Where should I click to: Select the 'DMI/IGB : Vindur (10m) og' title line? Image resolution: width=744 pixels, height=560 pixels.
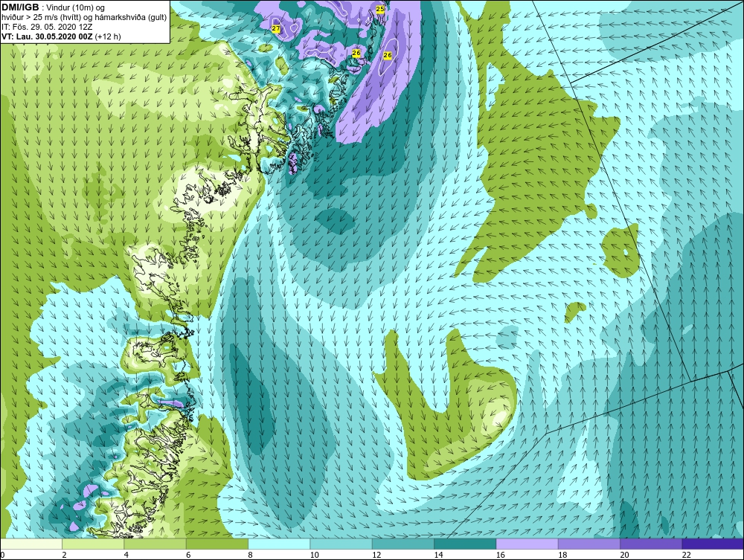53,7
